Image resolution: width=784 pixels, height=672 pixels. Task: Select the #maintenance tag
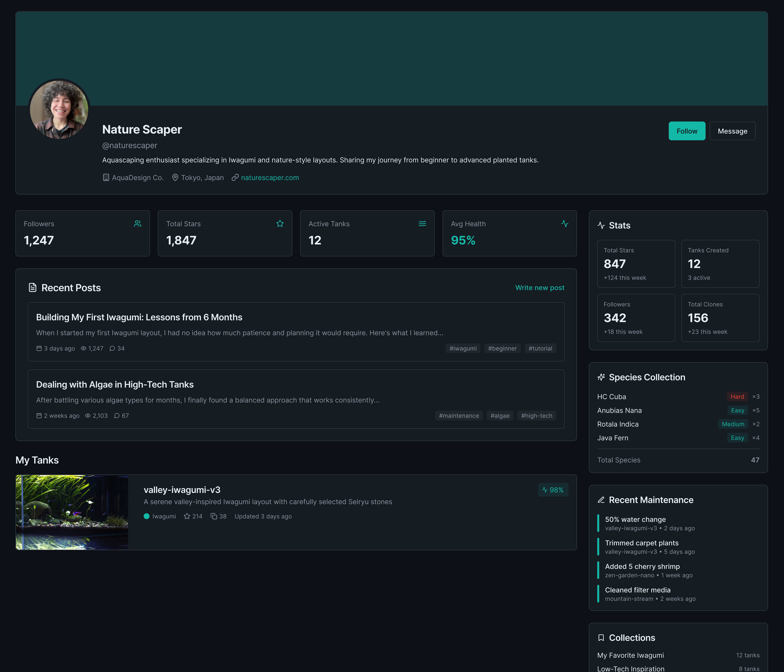[459, 416]
